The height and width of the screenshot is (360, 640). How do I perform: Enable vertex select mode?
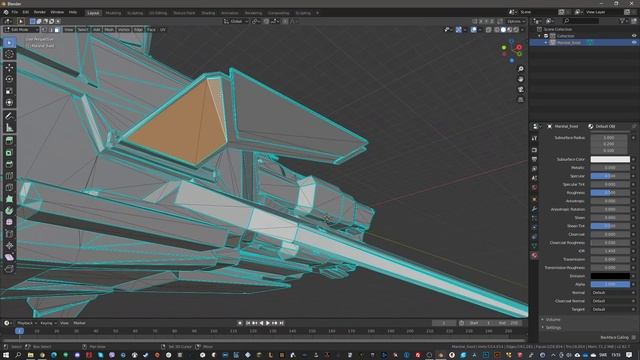coord(44,30)
